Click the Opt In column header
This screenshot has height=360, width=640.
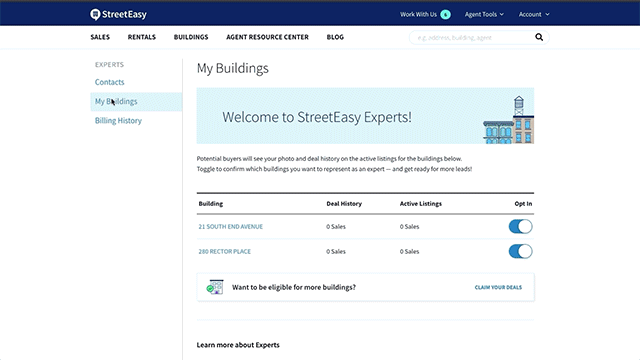pyautogui.click(x=523, y=204)
